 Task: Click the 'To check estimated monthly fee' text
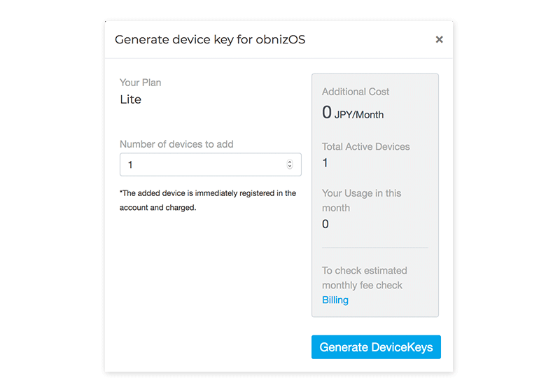tap(364, 278)
